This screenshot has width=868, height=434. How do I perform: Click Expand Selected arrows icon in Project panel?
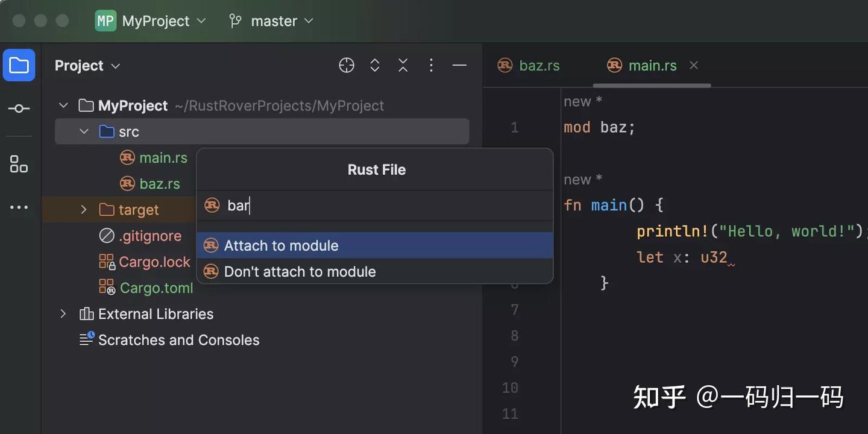coord(375,65)
